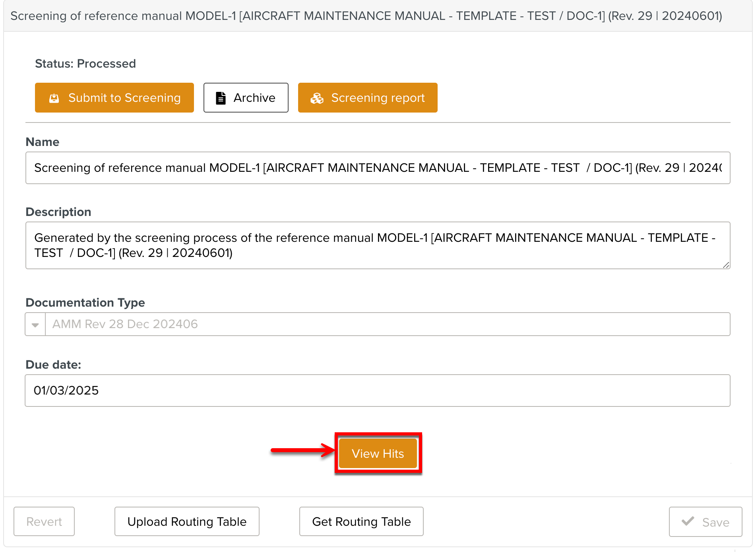Screen dimensions: 756x552
Task: Click the document icon on the Archive button
Action: click(x=221, y=98)
